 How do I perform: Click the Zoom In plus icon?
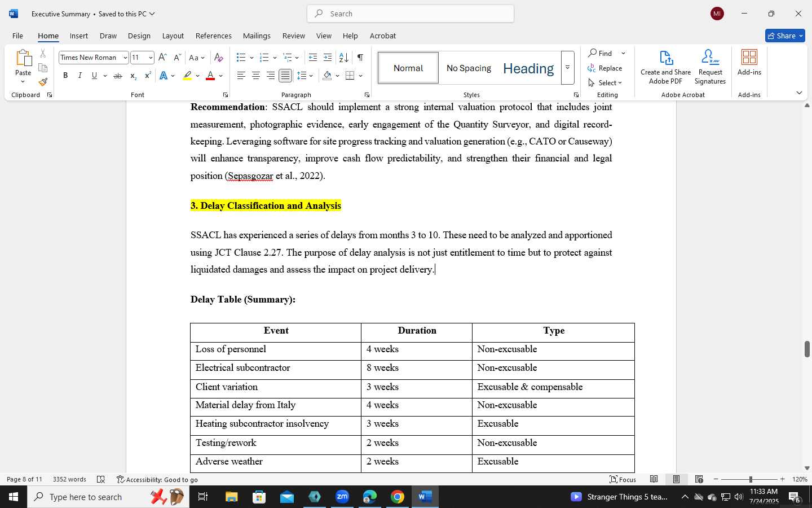[782, 479]
